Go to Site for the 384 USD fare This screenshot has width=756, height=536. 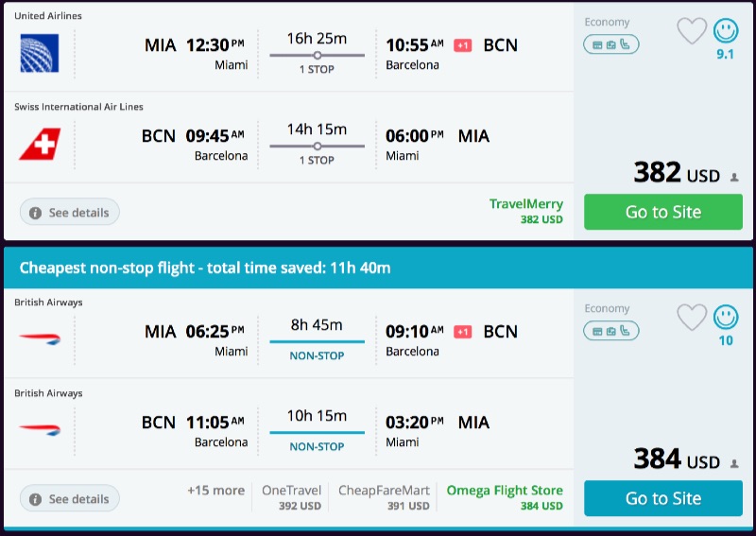click(662, 498)
